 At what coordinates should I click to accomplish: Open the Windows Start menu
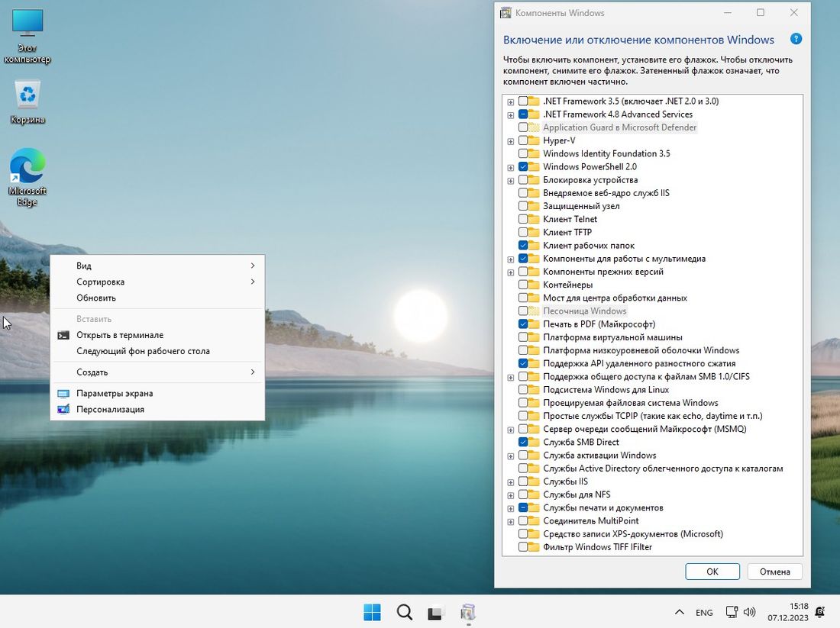[x=372, y=612]
